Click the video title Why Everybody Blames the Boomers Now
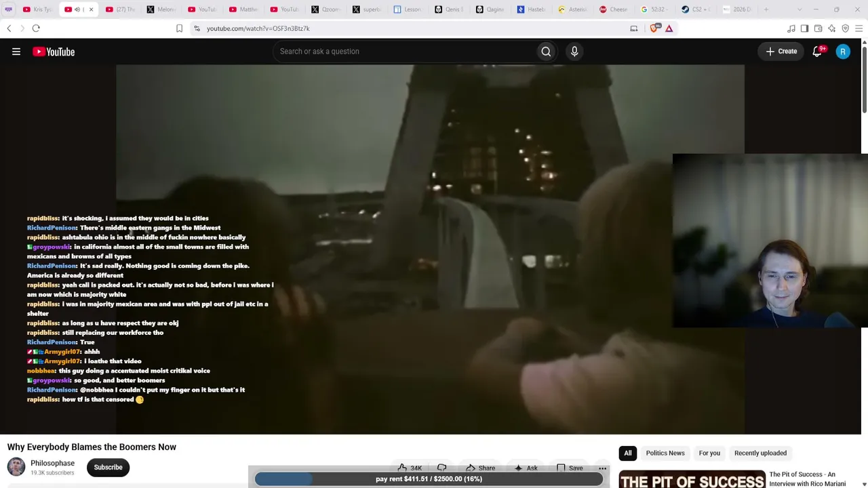 click(92, 447)
